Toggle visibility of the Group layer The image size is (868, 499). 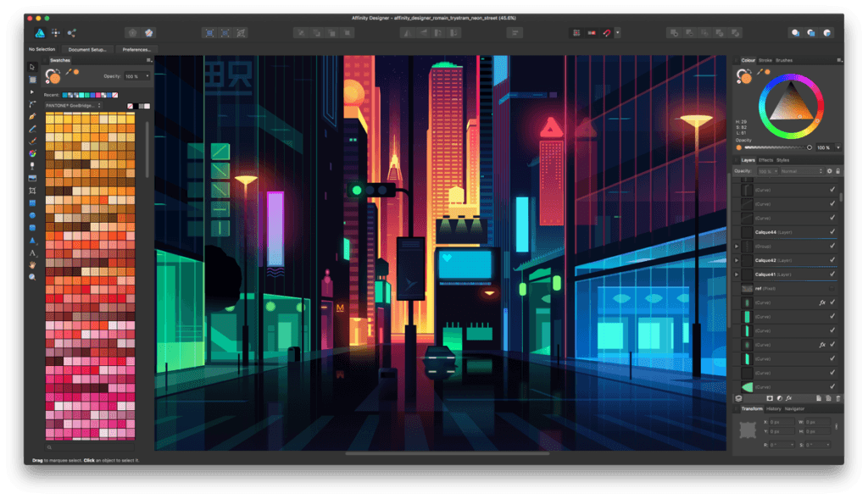click(832, 246)
